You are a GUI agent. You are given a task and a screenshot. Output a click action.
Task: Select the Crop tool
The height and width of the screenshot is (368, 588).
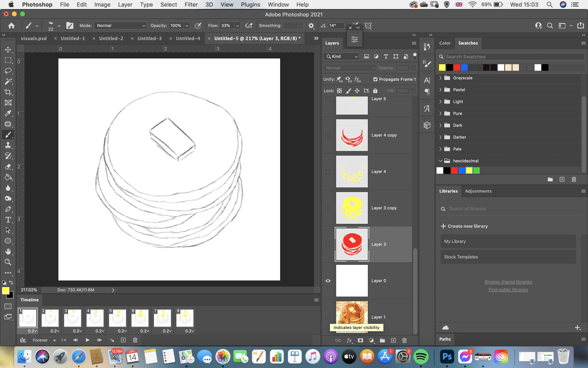pos(8,92)
